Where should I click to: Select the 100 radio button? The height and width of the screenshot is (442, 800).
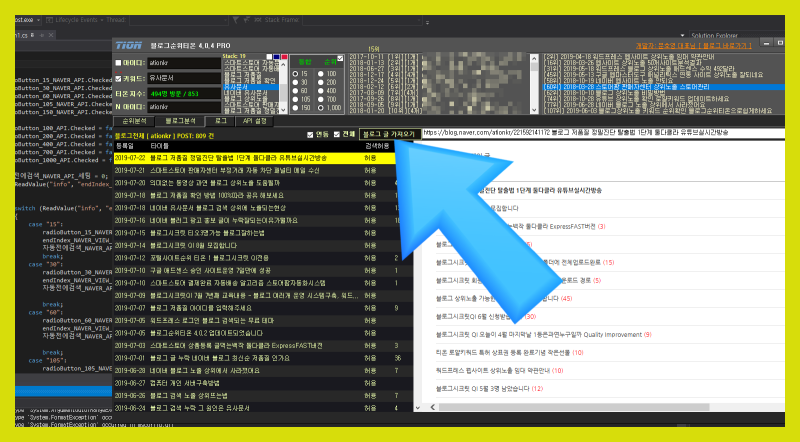coord(320,74)
